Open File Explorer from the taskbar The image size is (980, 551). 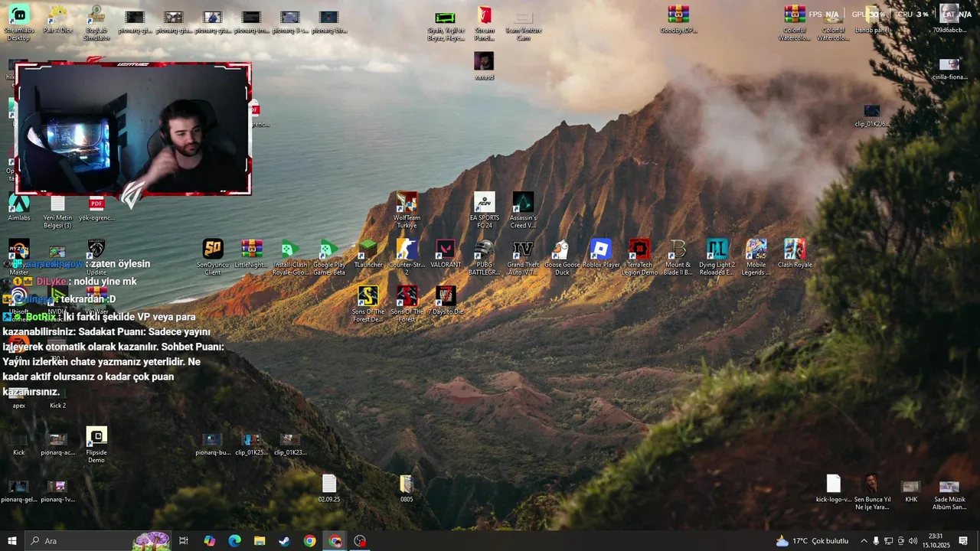[260, 541]
